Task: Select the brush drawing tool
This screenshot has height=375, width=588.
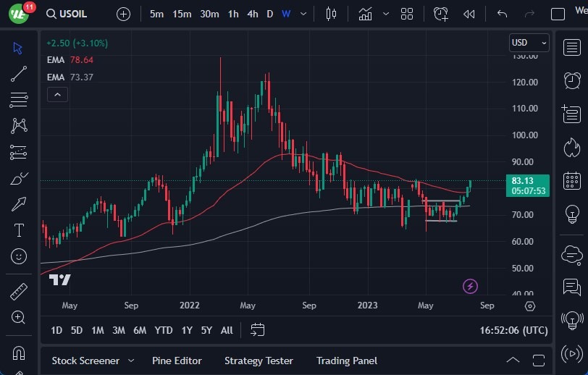Action: [x=19, y=178]
